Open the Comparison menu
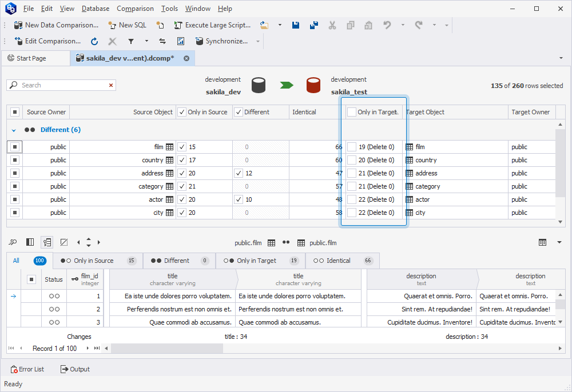 [x=135, y=9]
